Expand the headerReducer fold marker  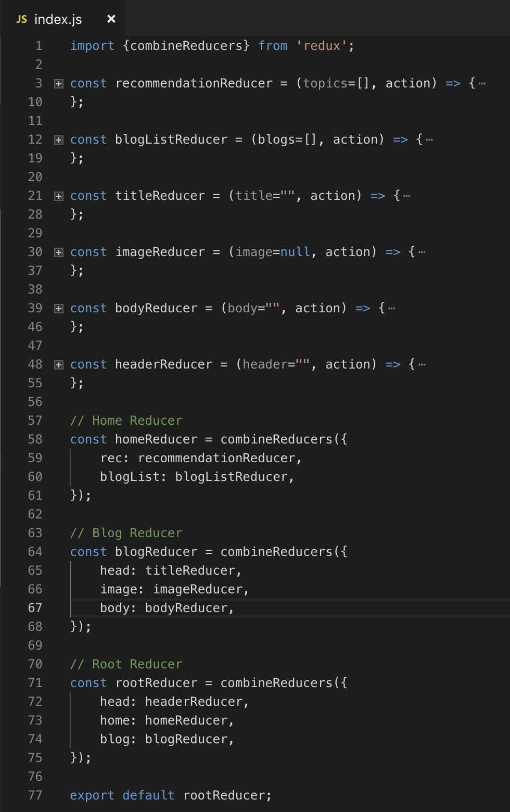(59, 365)
